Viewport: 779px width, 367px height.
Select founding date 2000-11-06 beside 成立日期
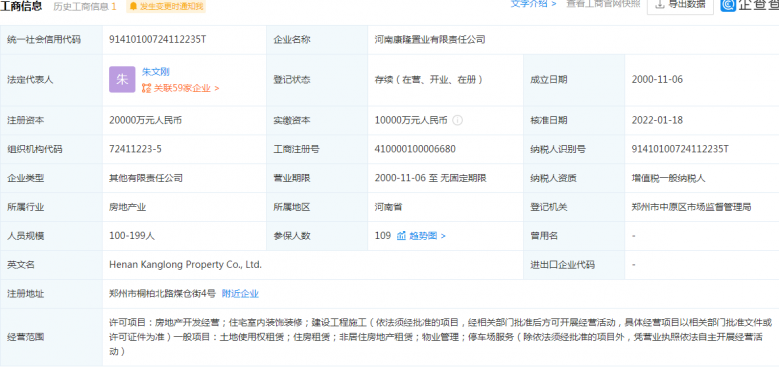(x=657, y=79)
